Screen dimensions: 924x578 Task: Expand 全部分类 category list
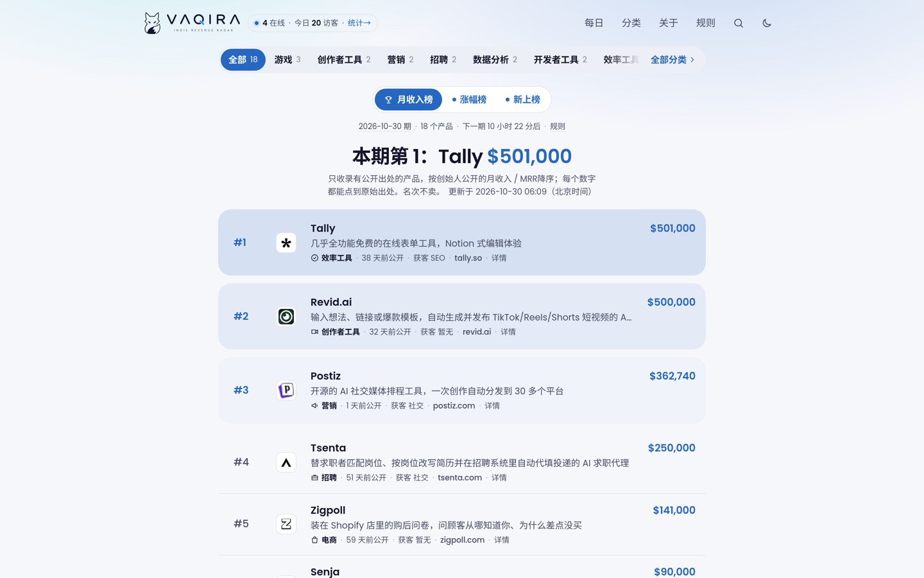click(672, 60)
